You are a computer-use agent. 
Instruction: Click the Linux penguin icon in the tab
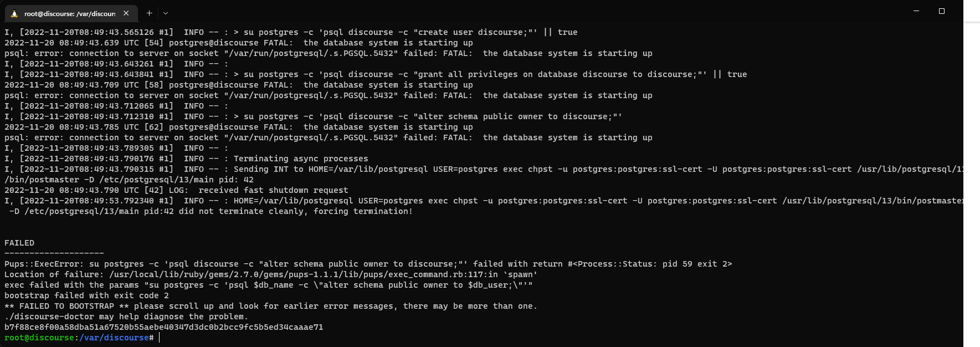(14, 13)
